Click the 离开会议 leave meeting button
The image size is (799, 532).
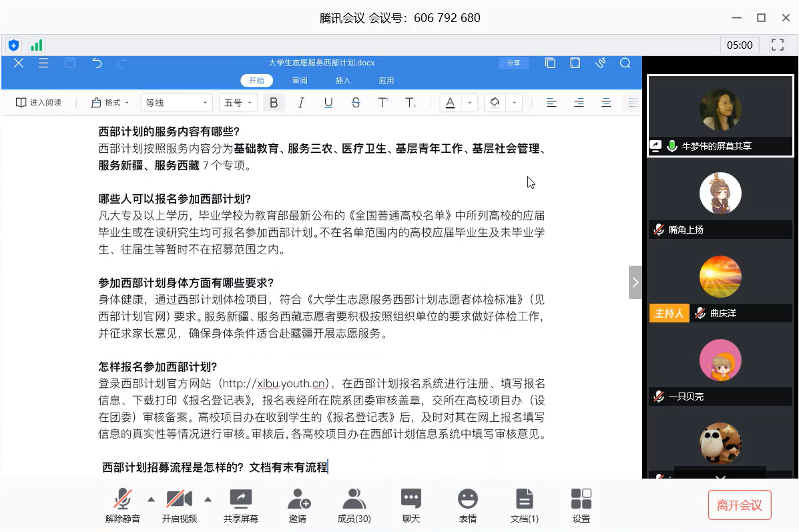[x=739, y=505]
